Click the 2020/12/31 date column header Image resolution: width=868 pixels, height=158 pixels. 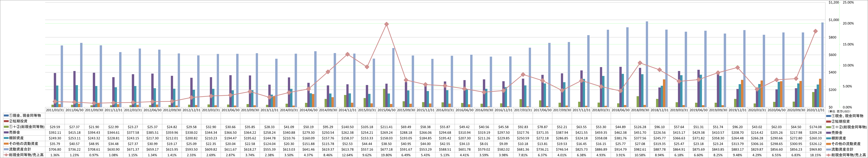[815, 110]
